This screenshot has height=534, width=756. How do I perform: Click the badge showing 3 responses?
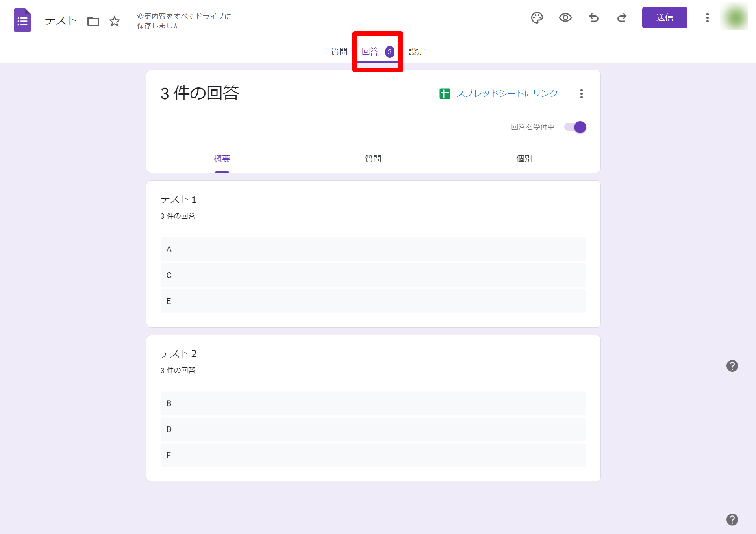click(x=389, y=51)
